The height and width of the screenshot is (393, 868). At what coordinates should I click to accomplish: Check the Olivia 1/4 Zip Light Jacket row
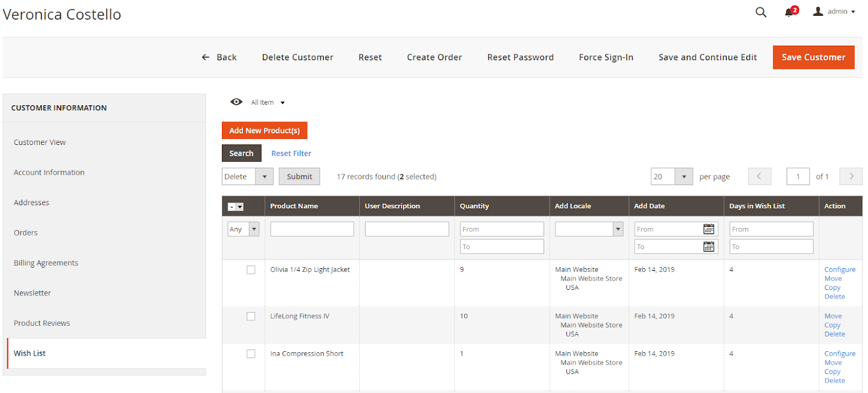point(251,270)
